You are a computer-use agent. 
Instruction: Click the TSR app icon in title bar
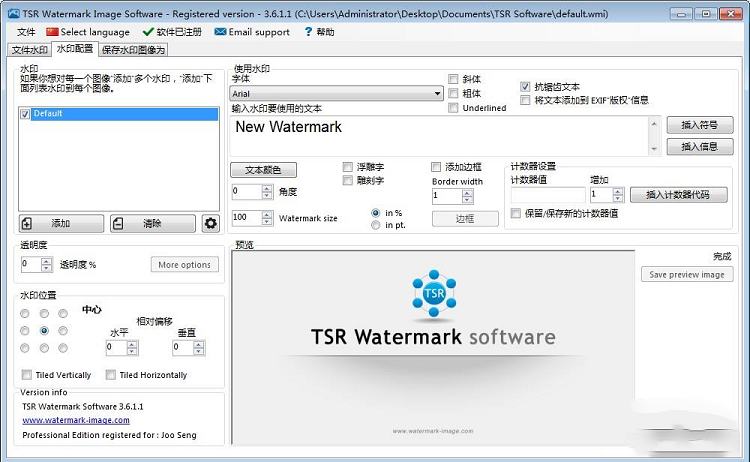tap(14, 13)
